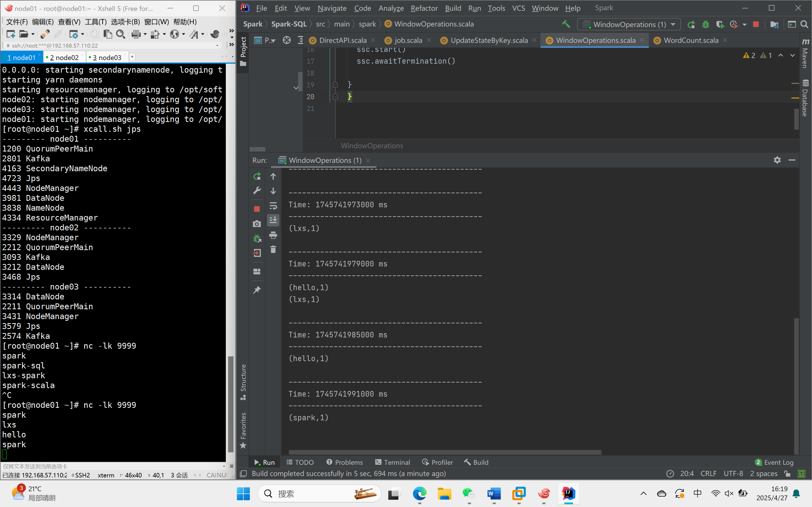Print console output using printer icon
This screenshot has height=507, width=812.
(273, 235)
